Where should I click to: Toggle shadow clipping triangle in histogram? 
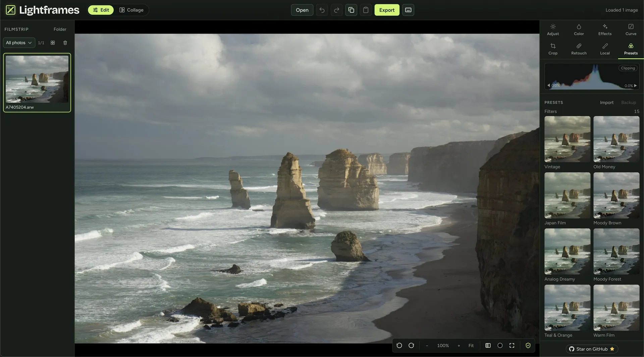coord(549,85)
